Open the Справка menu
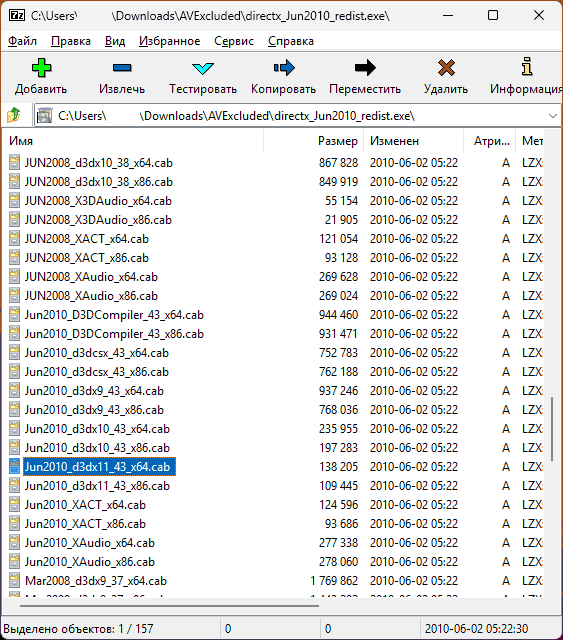The height and width of the screenshot is (640, 563). click(291, 41)
